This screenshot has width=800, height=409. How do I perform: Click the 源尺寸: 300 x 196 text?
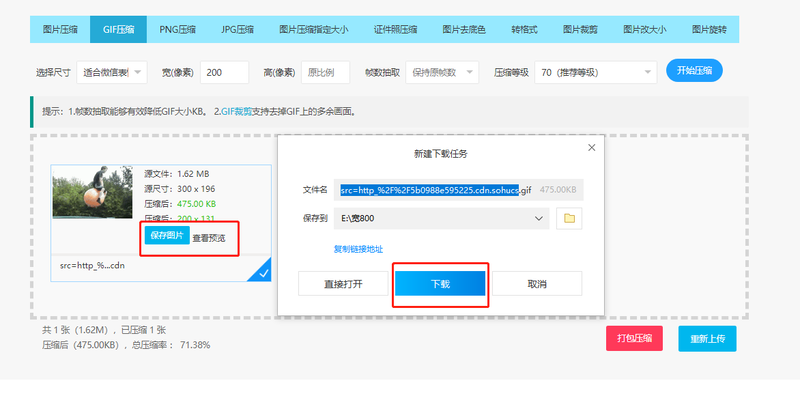[180, 189]
